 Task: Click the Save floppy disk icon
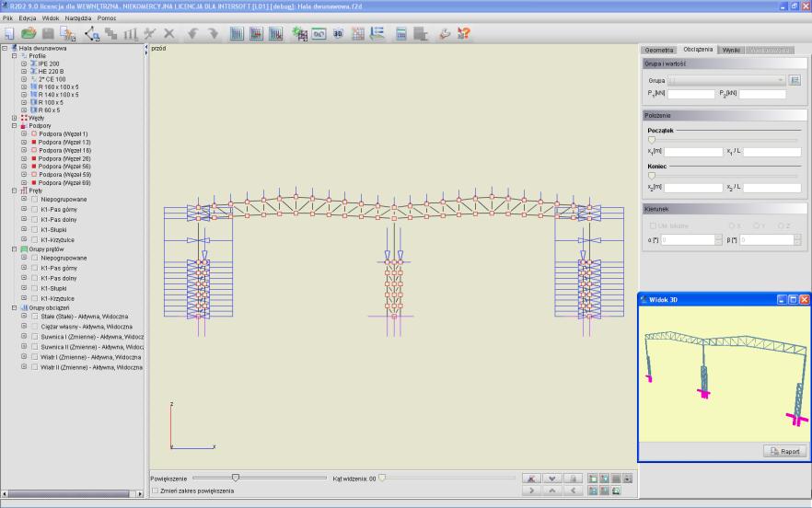tap(48, 34)
